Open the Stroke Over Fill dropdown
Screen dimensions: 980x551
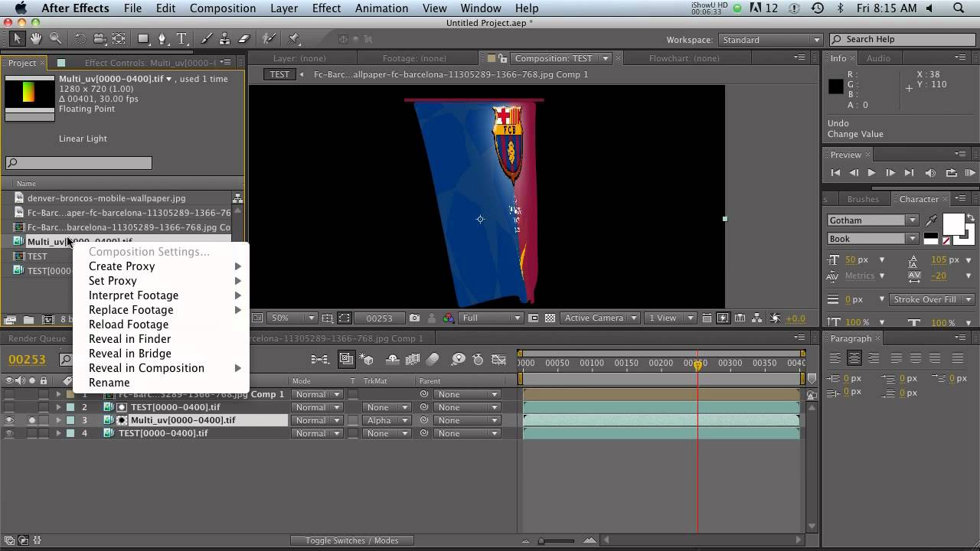(933, 299)
